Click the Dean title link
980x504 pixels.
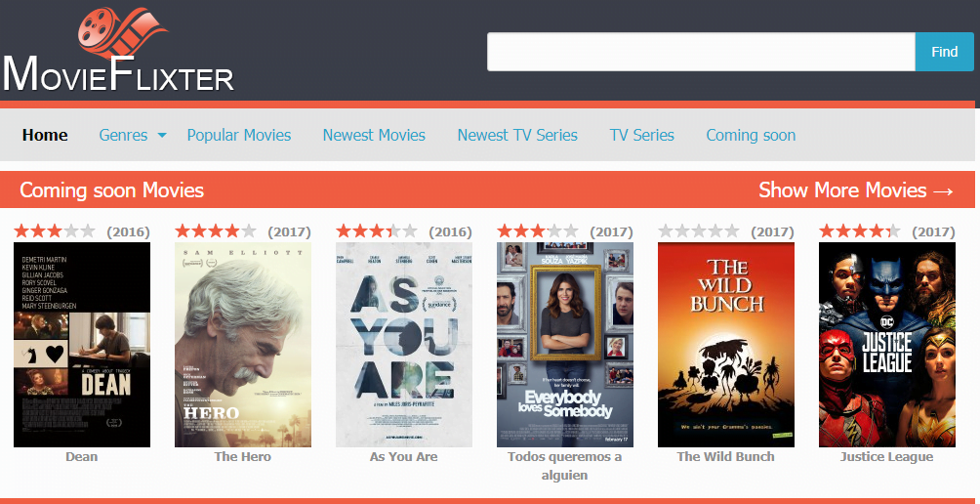point(82,456)
